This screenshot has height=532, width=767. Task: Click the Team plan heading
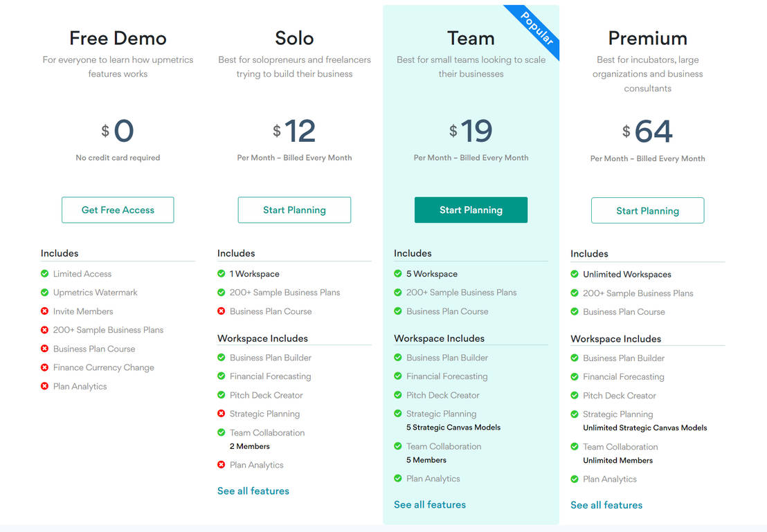tap(471, 38)
